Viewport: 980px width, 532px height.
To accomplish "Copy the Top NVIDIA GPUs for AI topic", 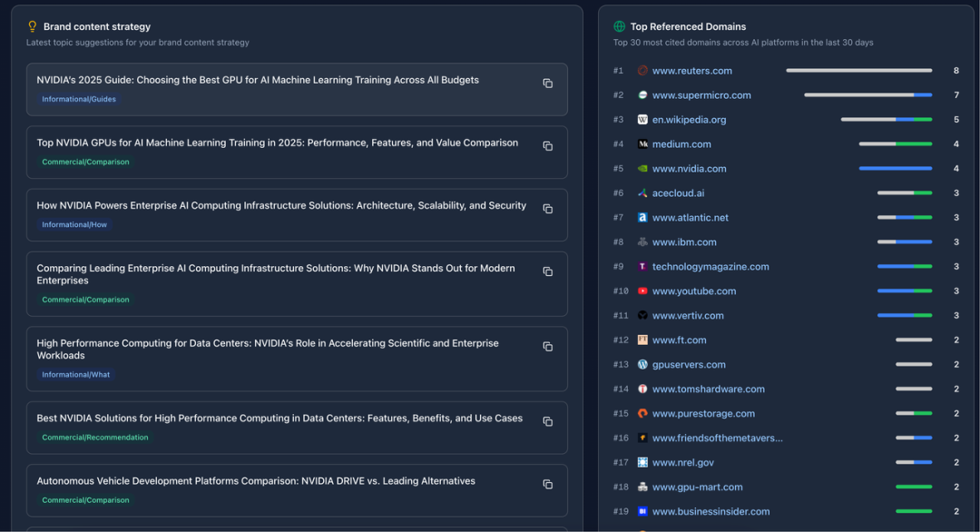I will coord(547,145).
